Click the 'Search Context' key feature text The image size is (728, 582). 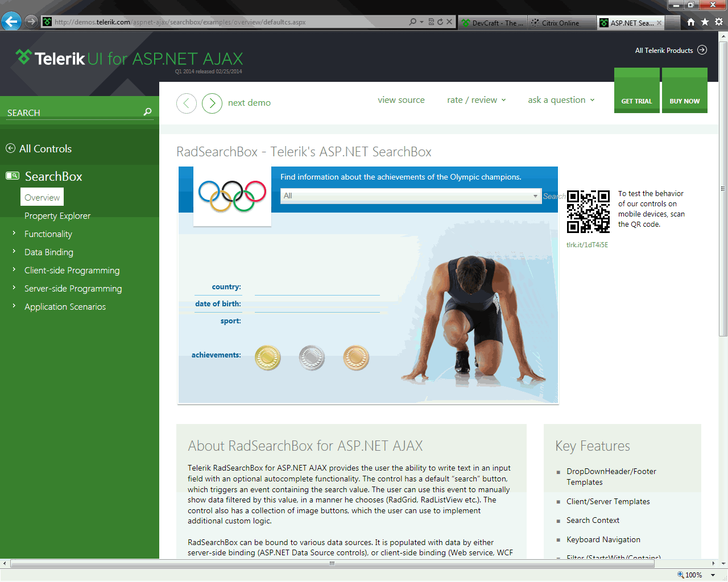593,520
